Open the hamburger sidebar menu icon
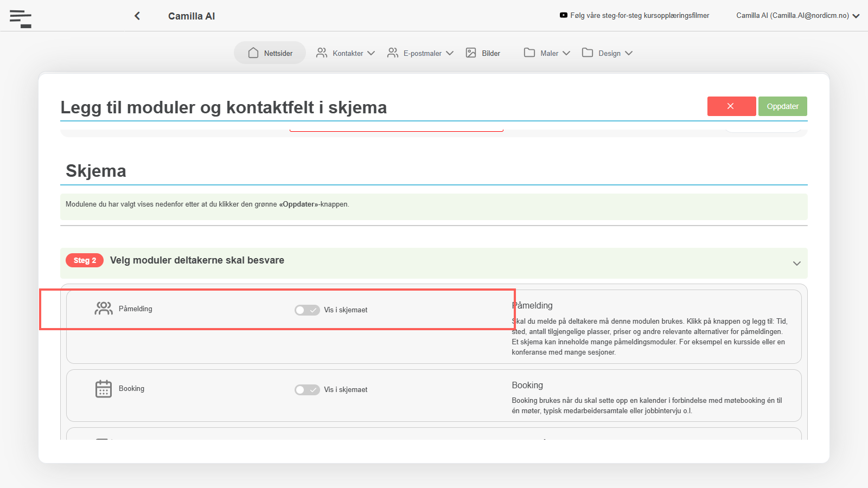Screen dimensions: 868x488 coord(21,18)
